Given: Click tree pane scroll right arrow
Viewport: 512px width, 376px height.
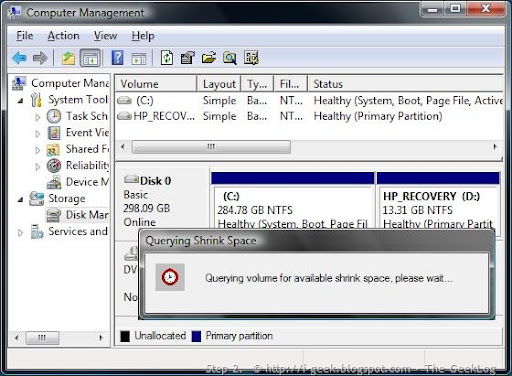Looking at the screenshot, I should tap(101, 338).
